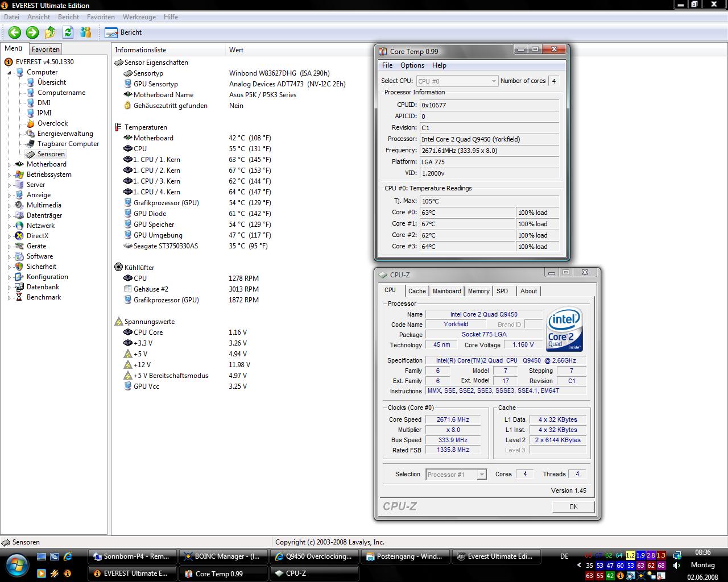Switch to the Menü sidebar tab
Screen dimensions: 728x582
[14, 48]
